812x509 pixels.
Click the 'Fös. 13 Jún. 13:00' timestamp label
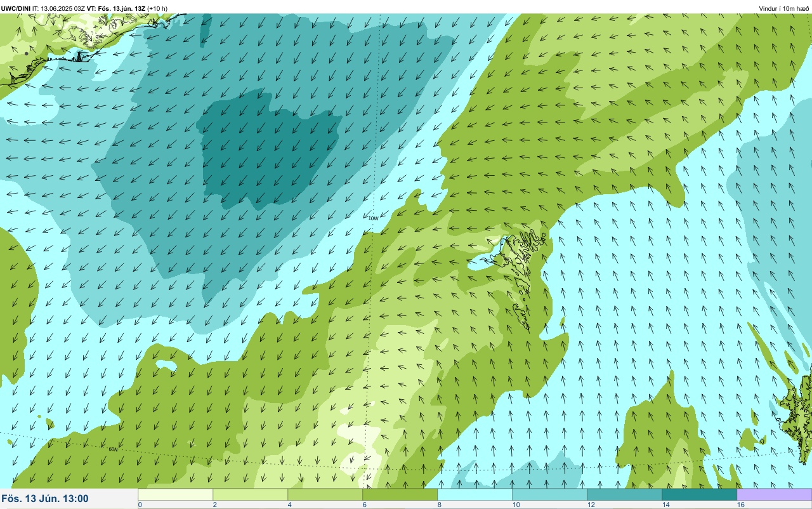pyautogui.click(x=45, y=499)
